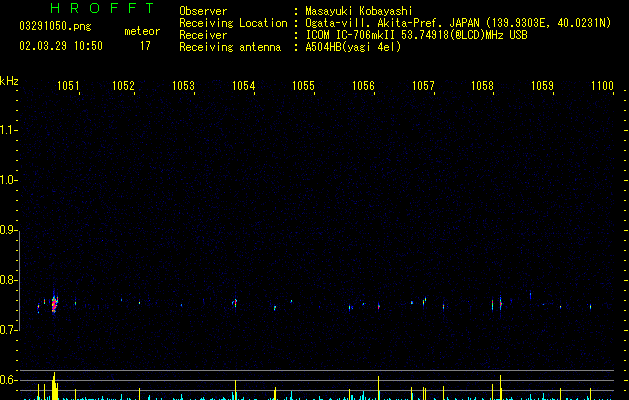This screenshot has width=629, height=400.
Task: Click the 0.6 frequency axis label
Action: coord(8,380)
